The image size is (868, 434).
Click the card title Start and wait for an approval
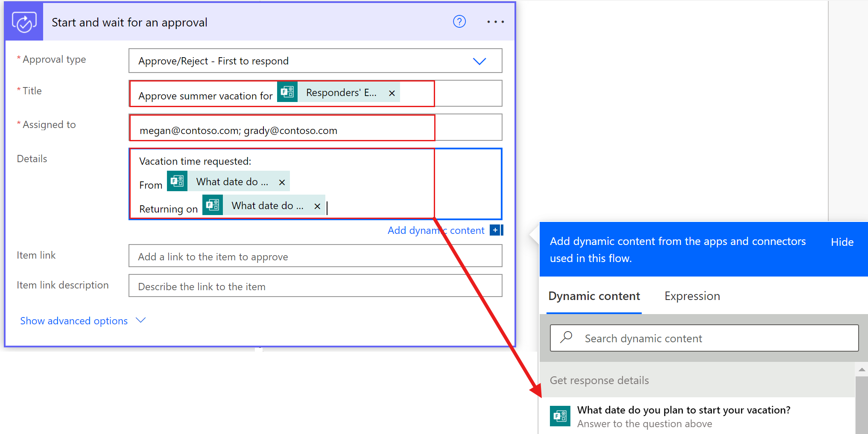[129, 22]
